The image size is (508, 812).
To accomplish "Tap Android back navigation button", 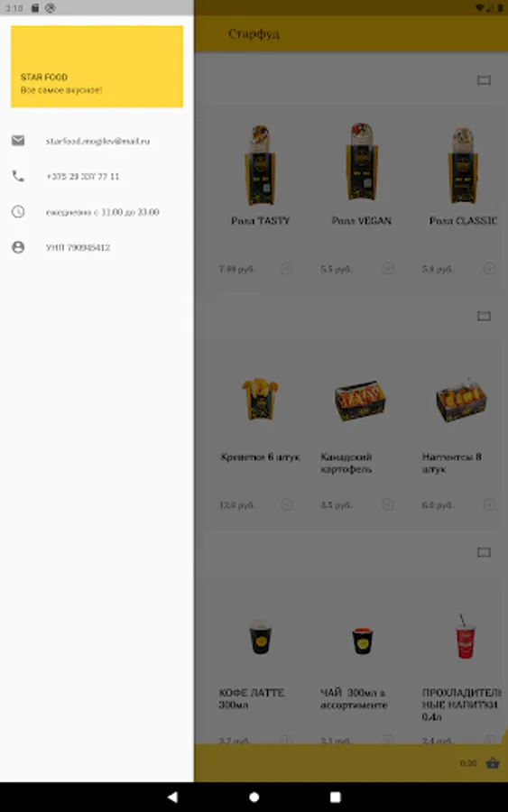I will coord(172,797).
